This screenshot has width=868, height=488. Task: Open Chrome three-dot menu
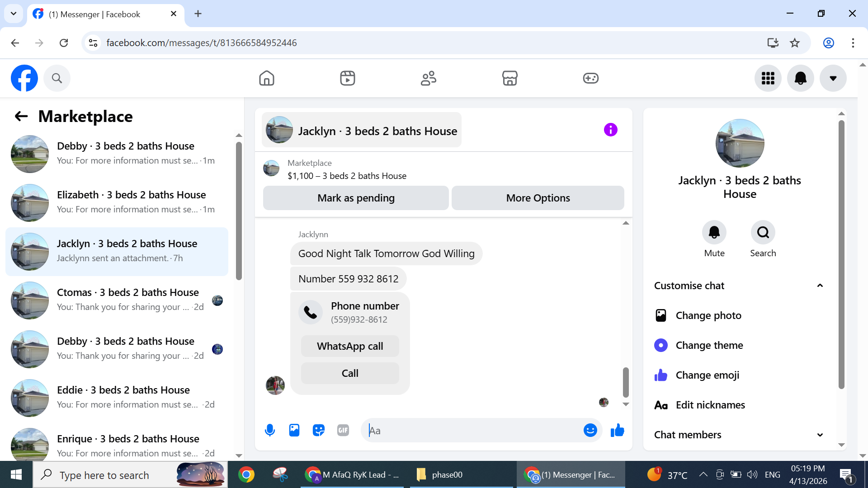point(853,43)
